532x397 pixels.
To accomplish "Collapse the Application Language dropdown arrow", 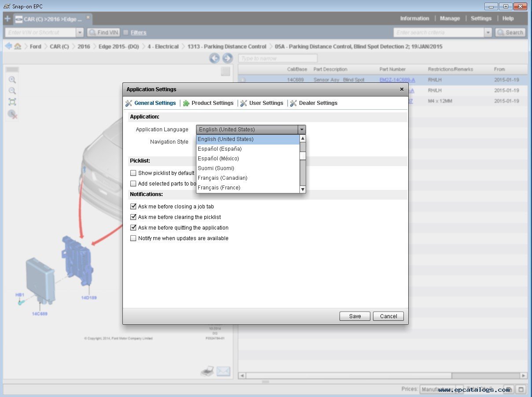I will [x=302, y=130].
